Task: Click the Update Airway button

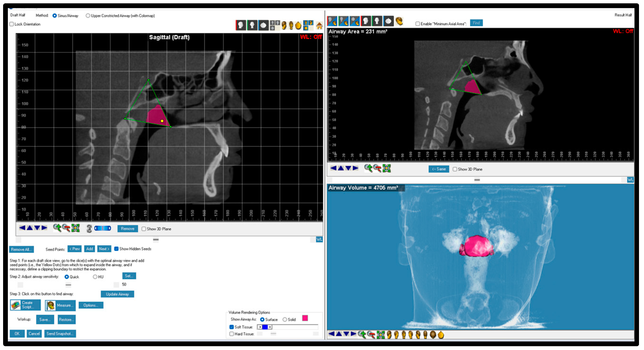Action: [117, 294]
